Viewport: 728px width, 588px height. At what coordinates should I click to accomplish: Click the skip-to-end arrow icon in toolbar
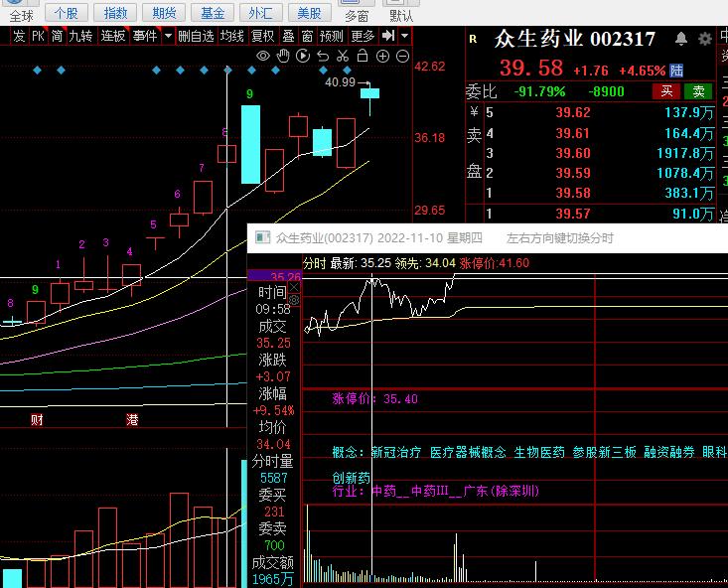coord(388,36)
